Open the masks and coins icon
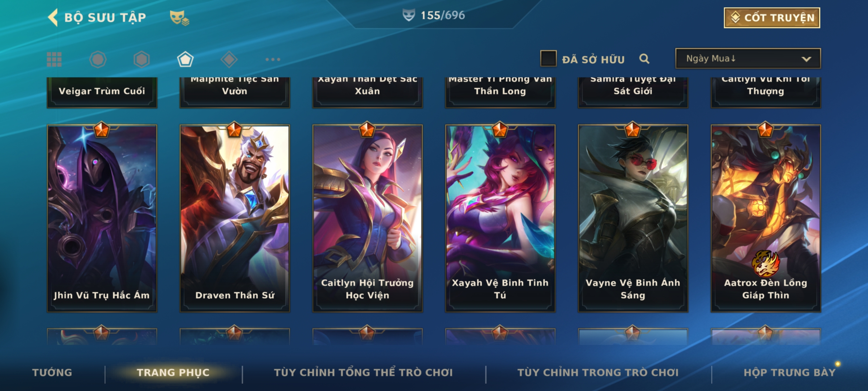 click(179, 18)
